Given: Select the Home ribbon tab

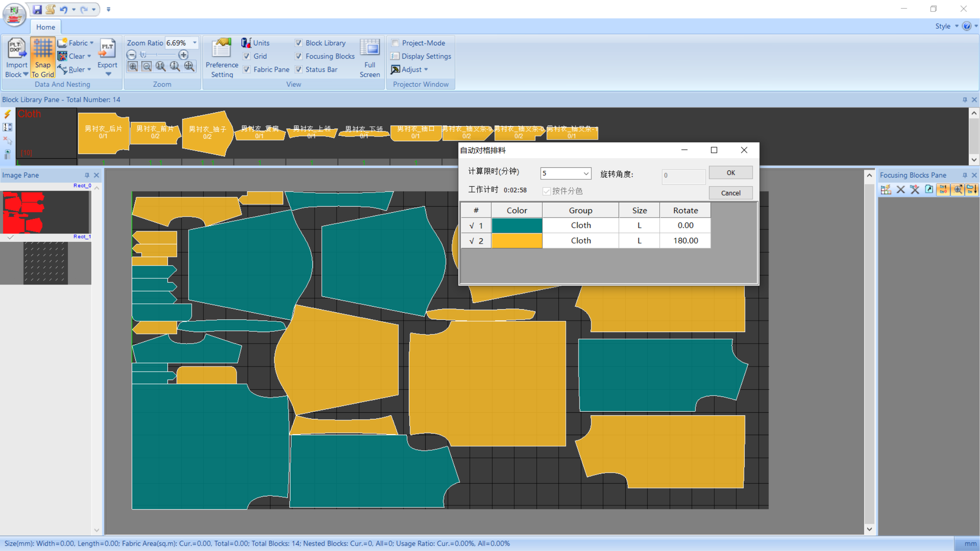Looking at the screenshot, I should point(45,27).
